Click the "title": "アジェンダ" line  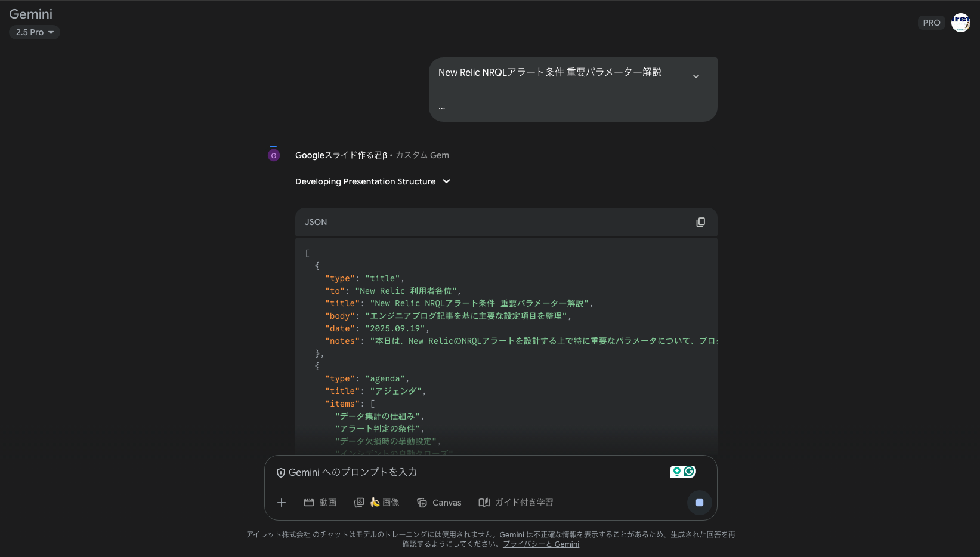pos(375,391)
